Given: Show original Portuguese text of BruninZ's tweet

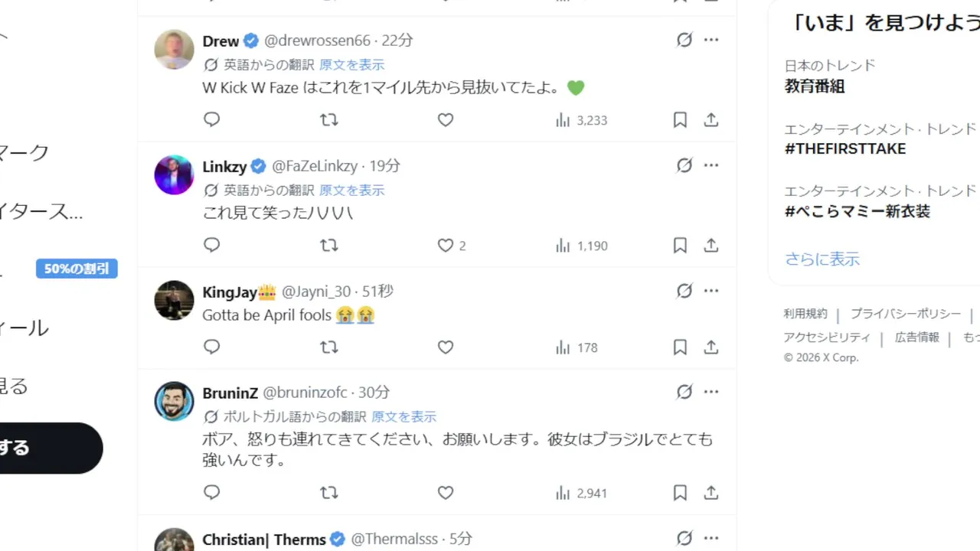Looking at the screenshot, I should click(403, 417).
